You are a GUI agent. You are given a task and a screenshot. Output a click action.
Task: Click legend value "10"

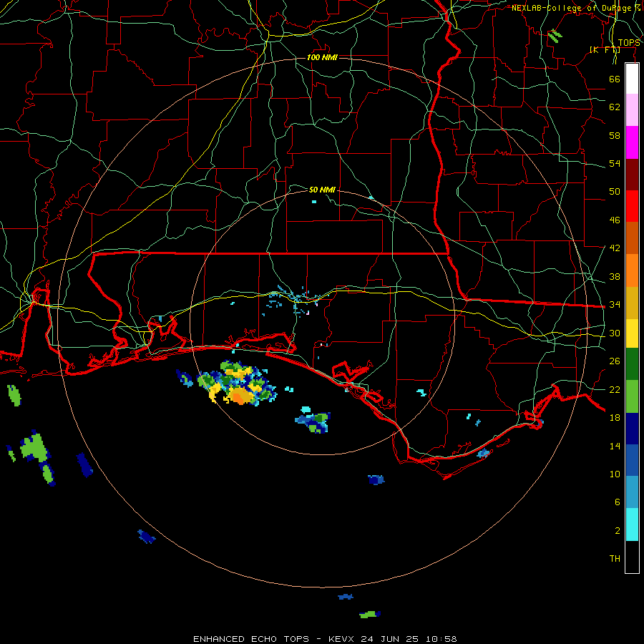point(615,474)
